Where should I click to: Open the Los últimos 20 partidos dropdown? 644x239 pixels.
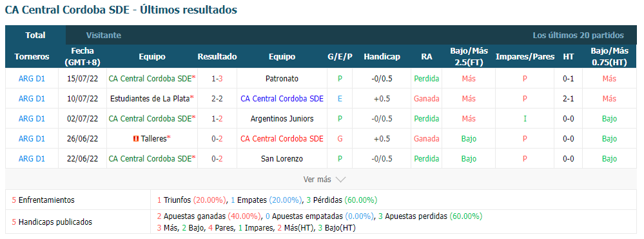[578, 36]
